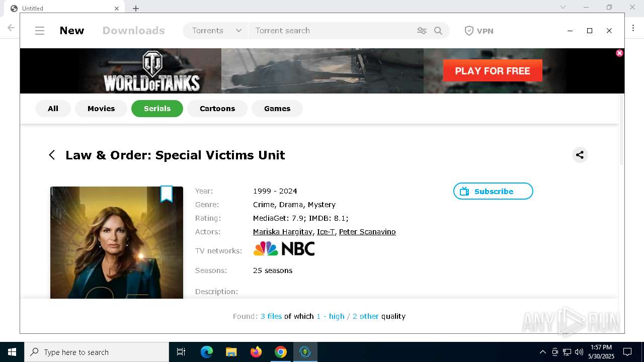Click the magnifier search icon
Image resolution: width=644 pixels, height=362 pixels.
(x=438, y=31)
